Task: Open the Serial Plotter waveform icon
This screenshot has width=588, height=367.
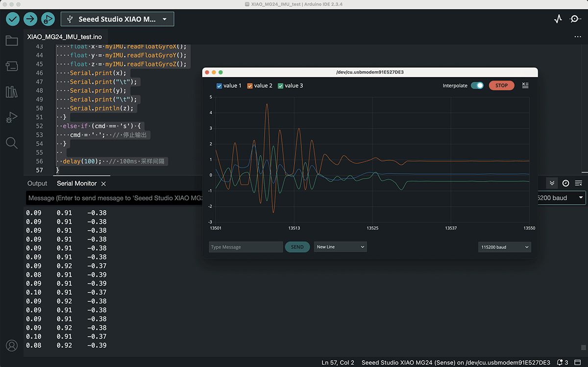Action: tap(558, 19)
